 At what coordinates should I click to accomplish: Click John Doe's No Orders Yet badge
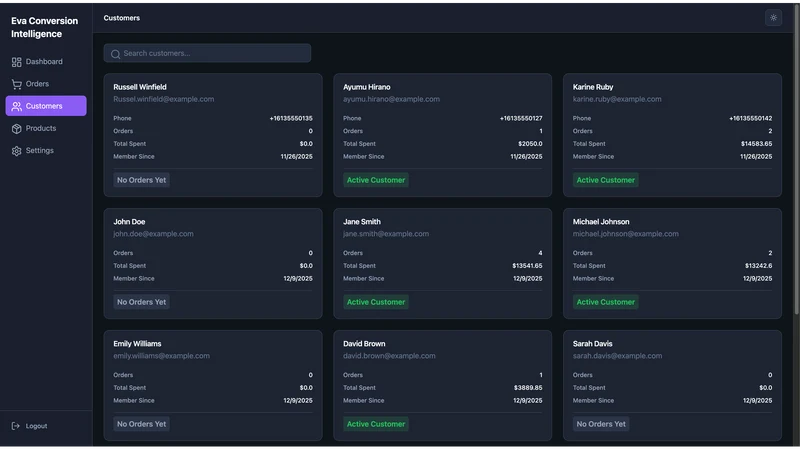click(x=141, y=302)
